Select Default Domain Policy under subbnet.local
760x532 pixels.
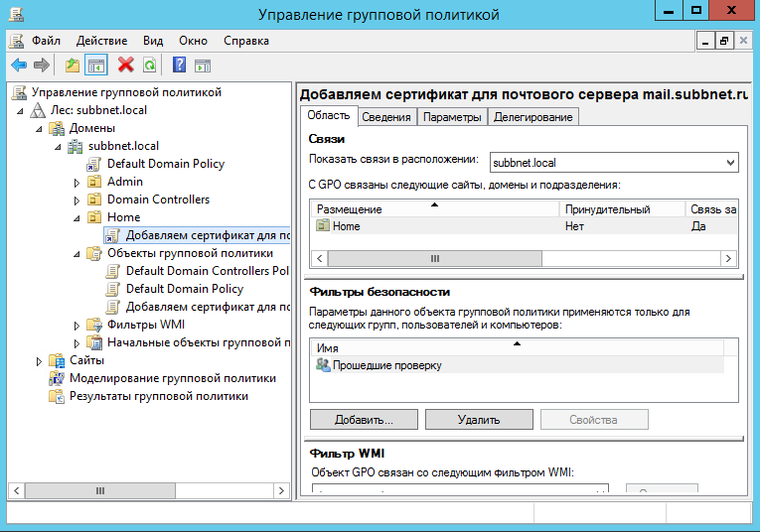coord(165,164)
